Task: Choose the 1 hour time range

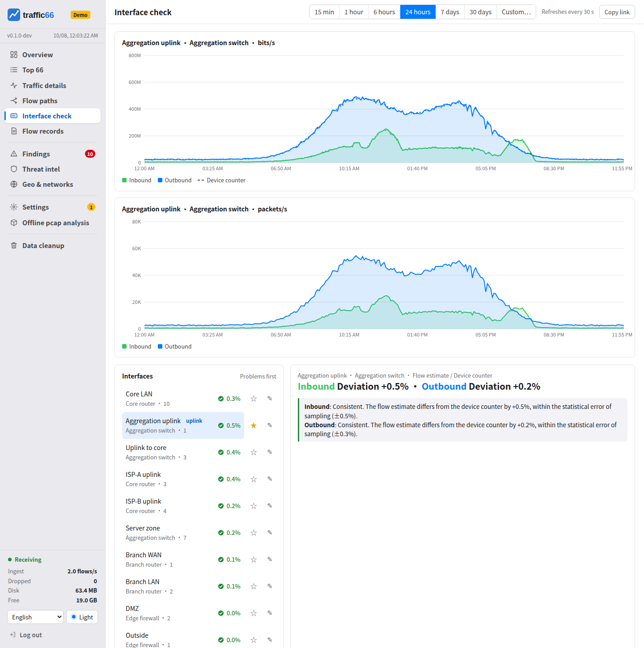Action: tap(354, 12)
